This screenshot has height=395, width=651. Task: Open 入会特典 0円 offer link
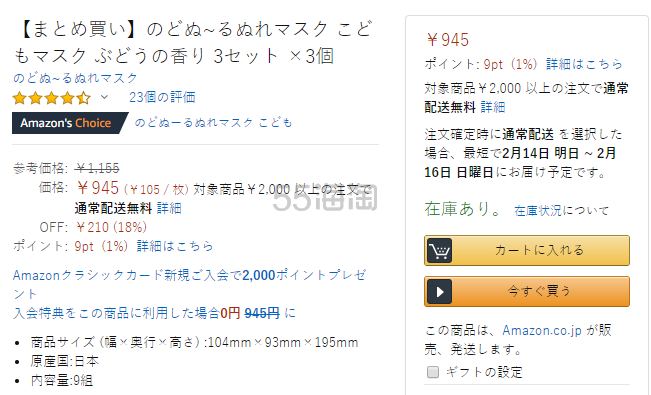154,313
